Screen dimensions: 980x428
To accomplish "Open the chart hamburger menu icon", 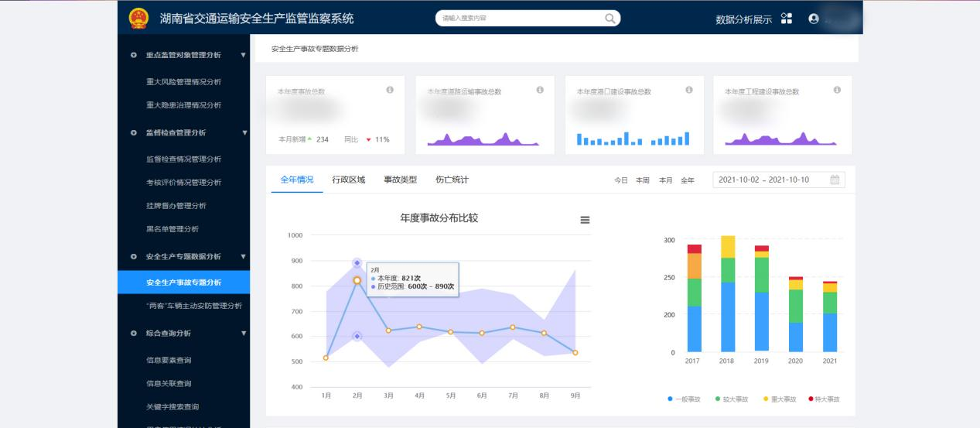I will 585,220.
